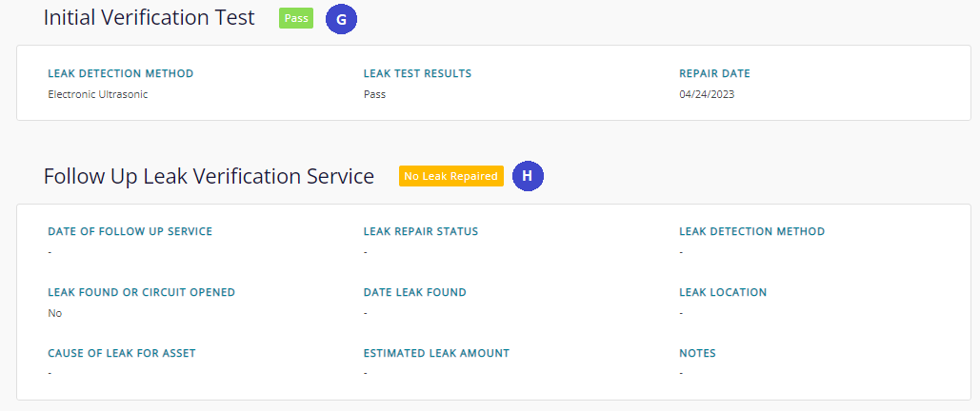
Task: Select the dash value under Estimated Leak Amount
Action: tap(366, 374)
